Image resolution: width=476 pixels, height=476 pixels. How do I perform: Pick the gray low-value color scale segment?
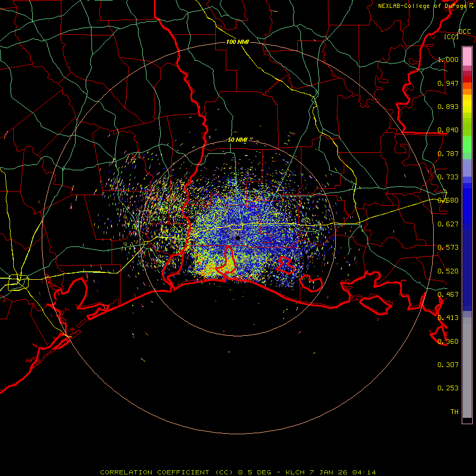(x=467, y=368)
